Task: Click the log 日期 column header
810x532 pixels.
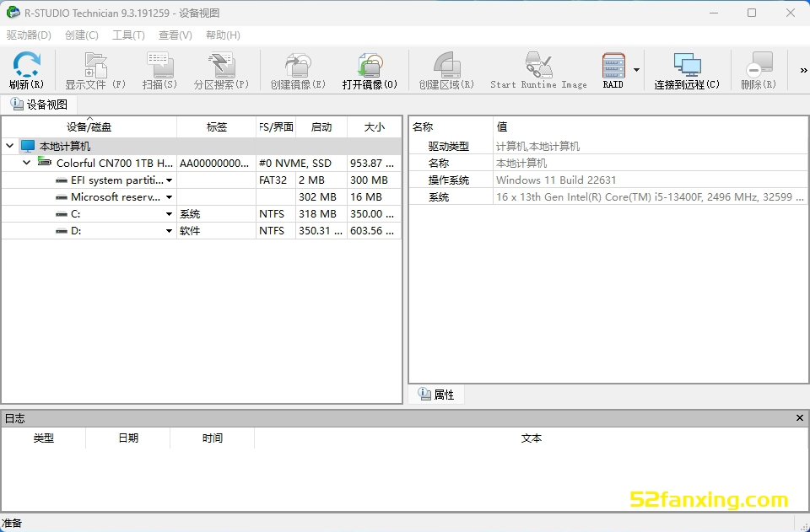Action: tap(128, 438)
